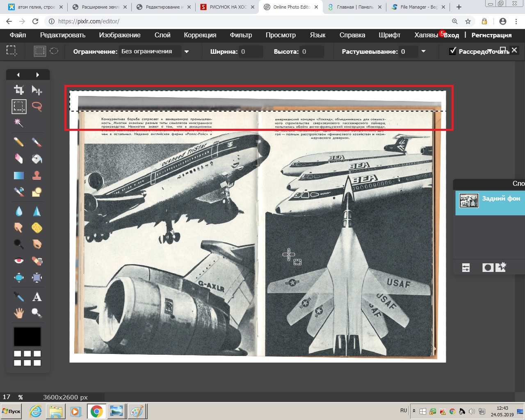The height and width of the screenshot is (420, 525).
Task: Toggle the Рассредоточить checkbox
Action: point(453,51)
